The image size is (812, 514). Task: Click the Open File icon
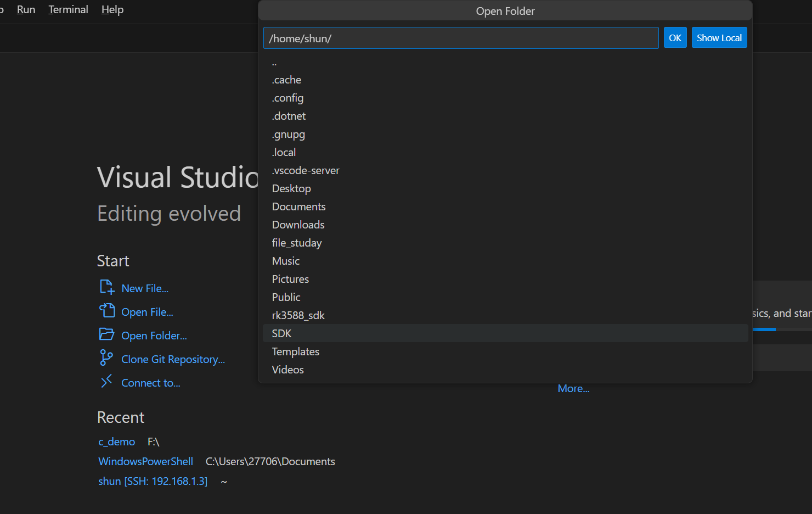pos(107,311)
